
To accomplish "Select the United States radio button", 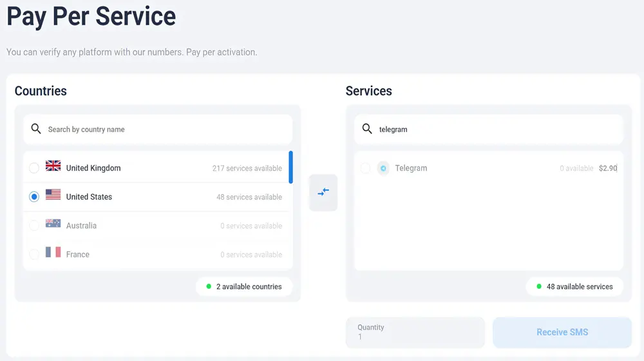I will click(34, 197).
